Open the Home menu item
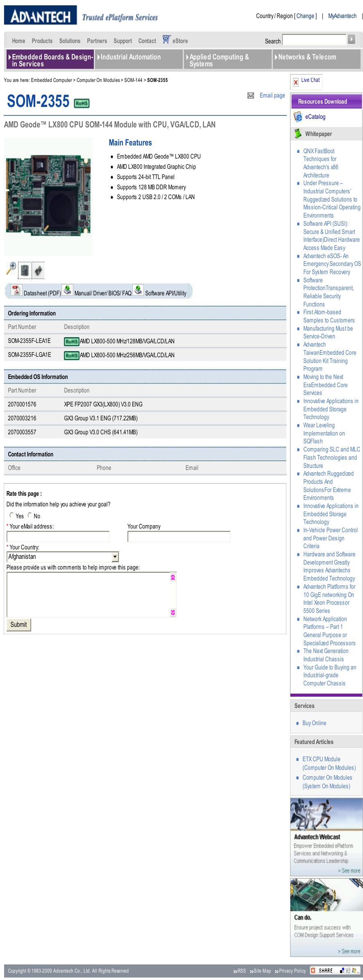This screenshot has width=363, height=980. 18,41
